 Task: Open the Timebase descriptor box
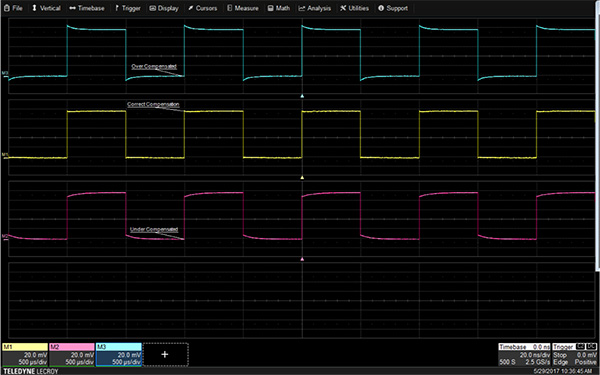524,355
